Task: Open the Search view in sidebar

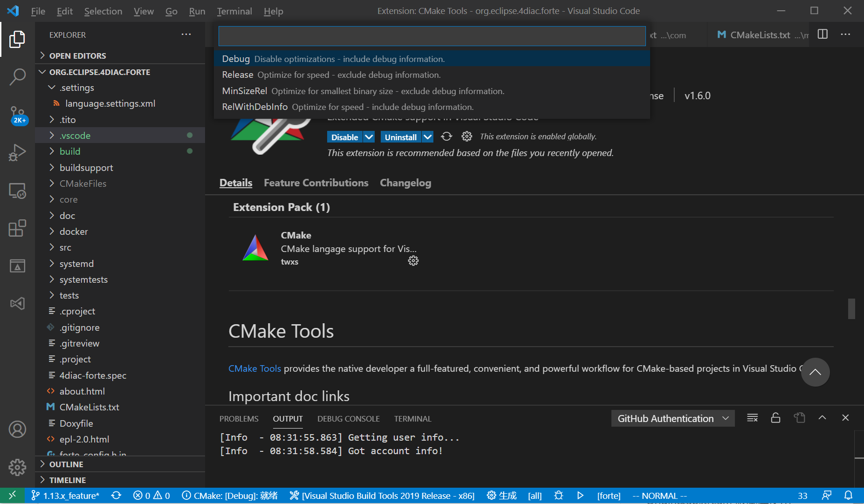Action: pos(17,77)
